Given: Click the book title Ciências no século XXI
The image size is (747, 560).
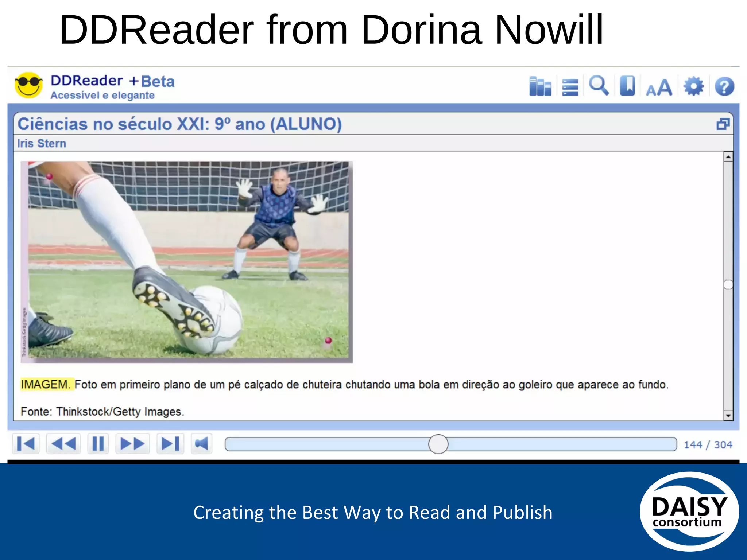Looking at the screenshot, I should click(x=180, y=124).
